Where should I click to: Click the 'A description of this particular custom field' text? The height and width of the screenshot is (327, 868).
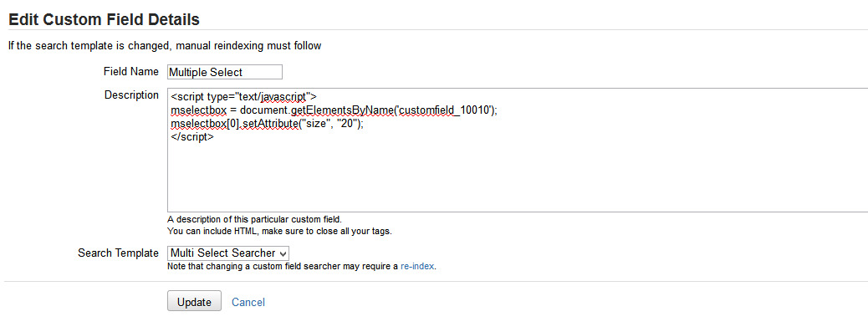(258, 219)
